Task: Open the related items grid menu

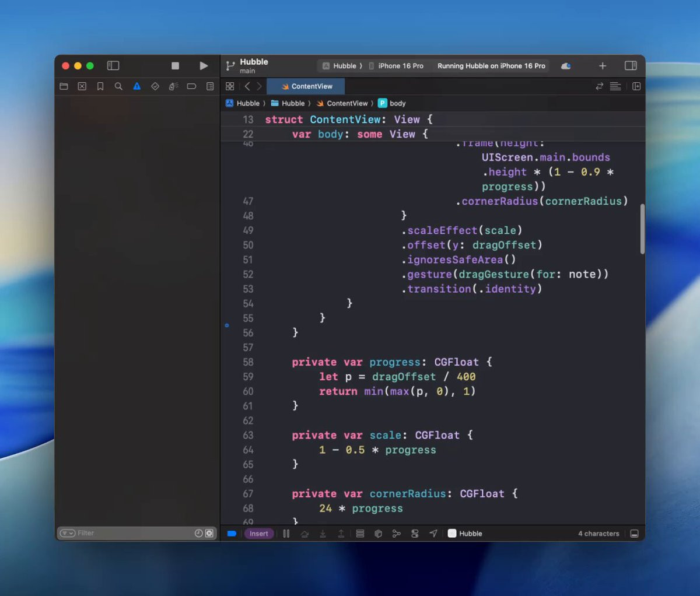Action: click(230, 86)
